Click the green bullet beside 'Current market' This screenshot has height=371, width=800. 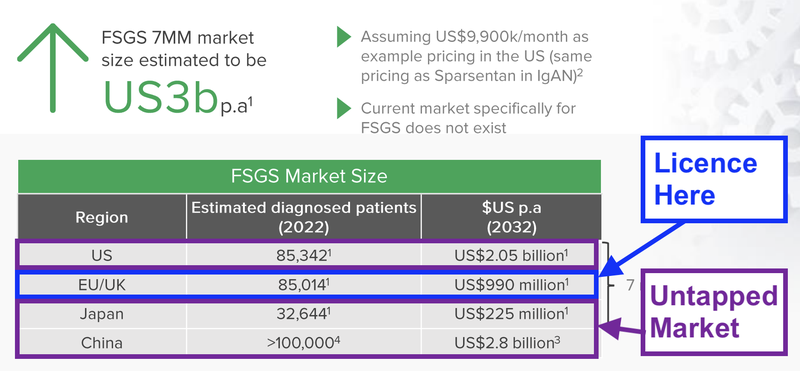(x=344, y=109)
